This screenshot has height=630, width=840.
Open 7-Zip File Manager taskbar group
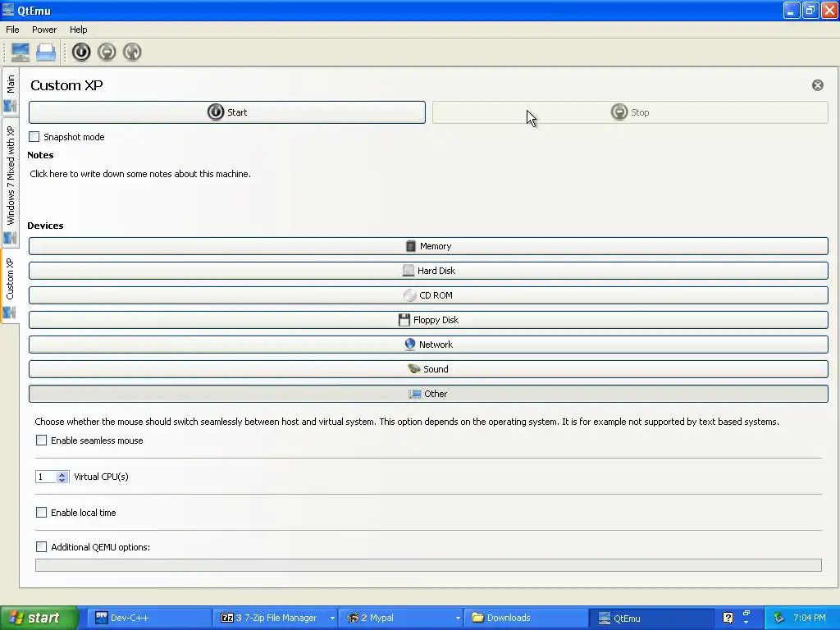pyautogui.click(x=276, y=618)
